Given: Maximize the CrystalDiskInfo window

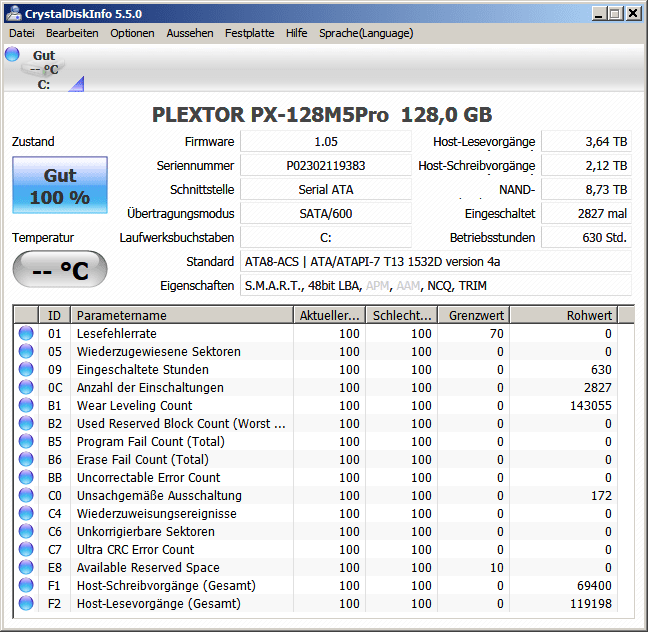Looking at the screenshot, I should (615, 13).
